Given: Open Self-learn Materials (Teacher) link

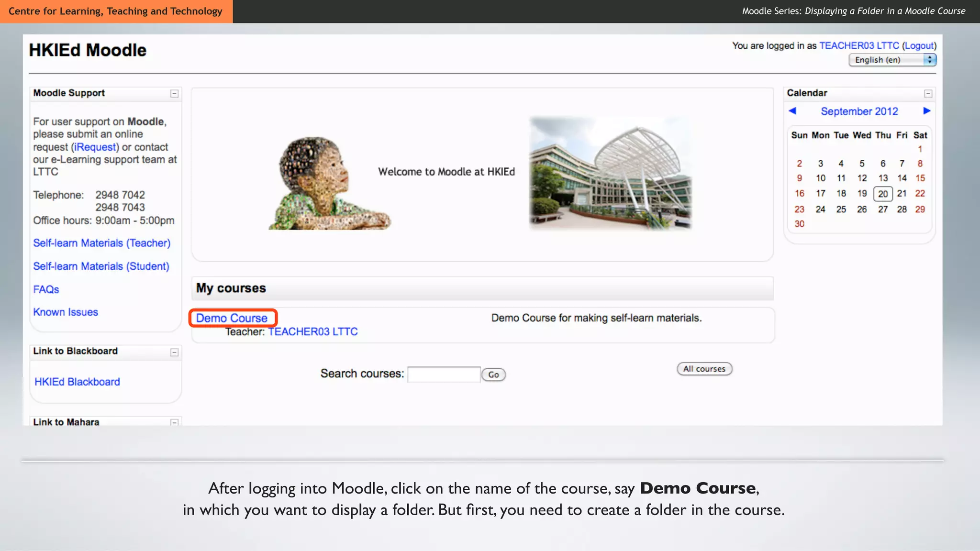Looking at the screenshot, I should tap(101, 243).
